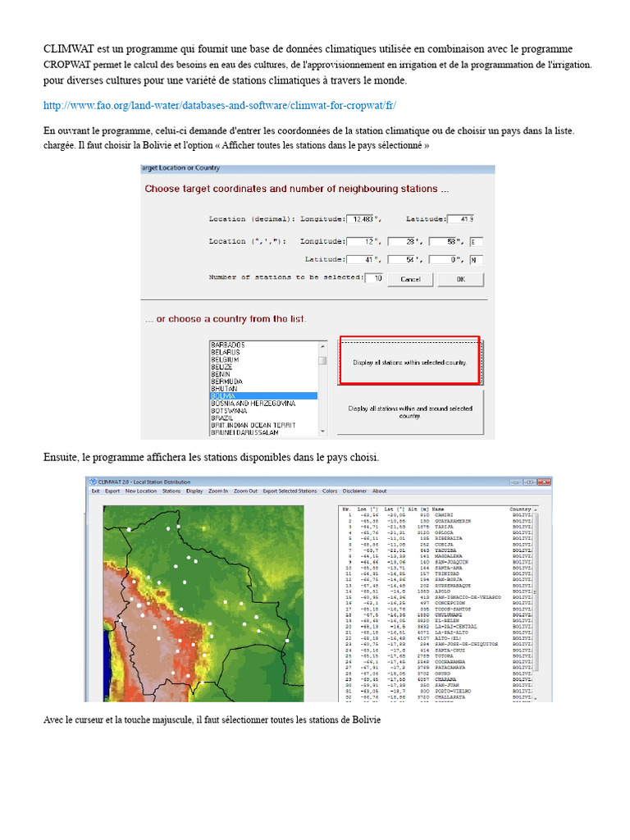This screenshot has width=630, height=840.
Task: Click the station list vertical scrollbar
Action: pyautogui.click(x=536, y=604)
